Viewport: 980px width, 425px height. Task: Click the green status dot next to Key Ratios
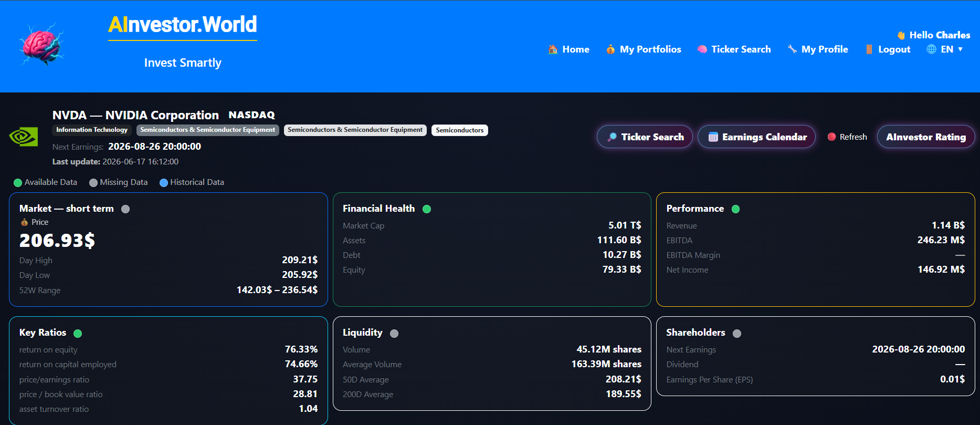78,334
